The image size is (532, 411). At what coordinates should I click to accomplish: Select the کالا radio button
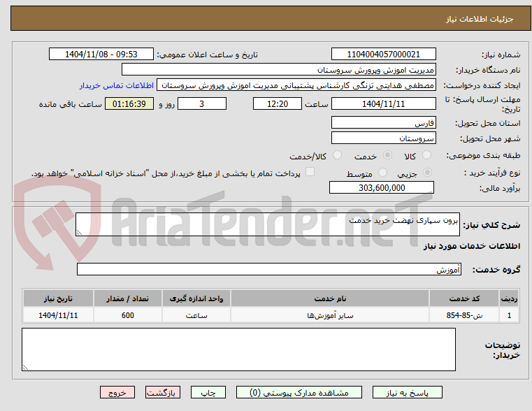click(426, 155)
